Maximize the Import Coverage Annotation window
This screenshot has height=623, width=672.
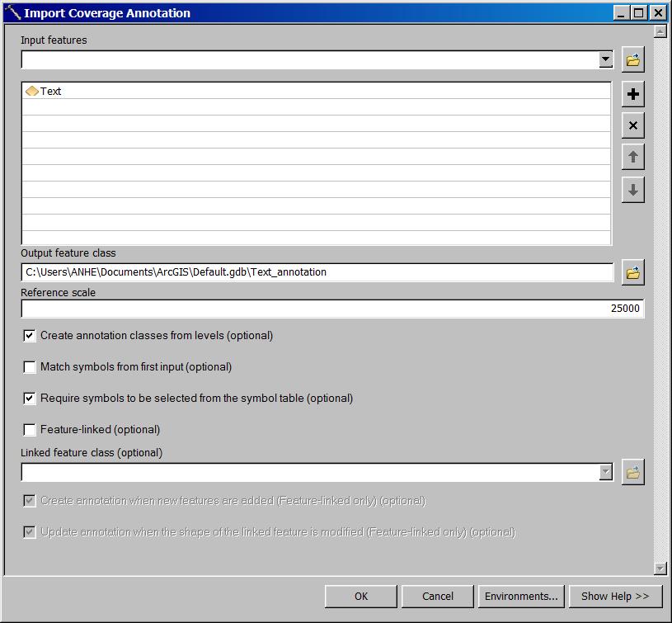pyautogui.click(x=638, y=13)
